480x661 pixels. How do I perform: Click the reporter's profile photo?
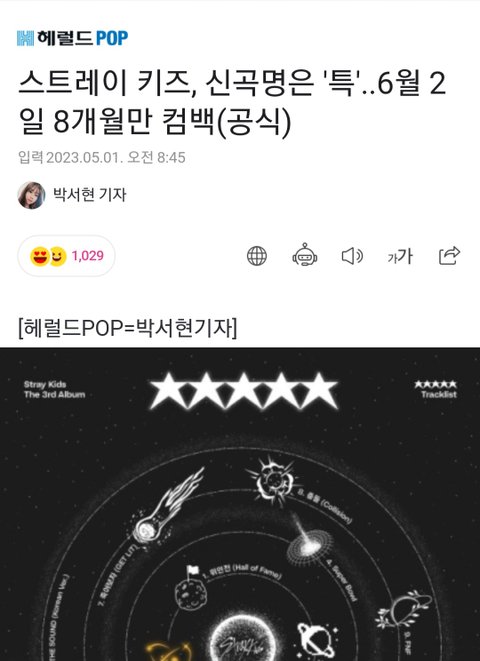click(31, 195)
